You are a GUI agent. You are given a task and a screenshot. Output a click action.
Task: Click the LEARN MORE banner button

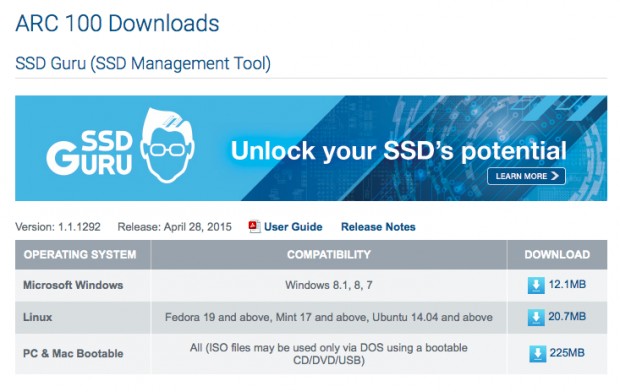(526, 176)
